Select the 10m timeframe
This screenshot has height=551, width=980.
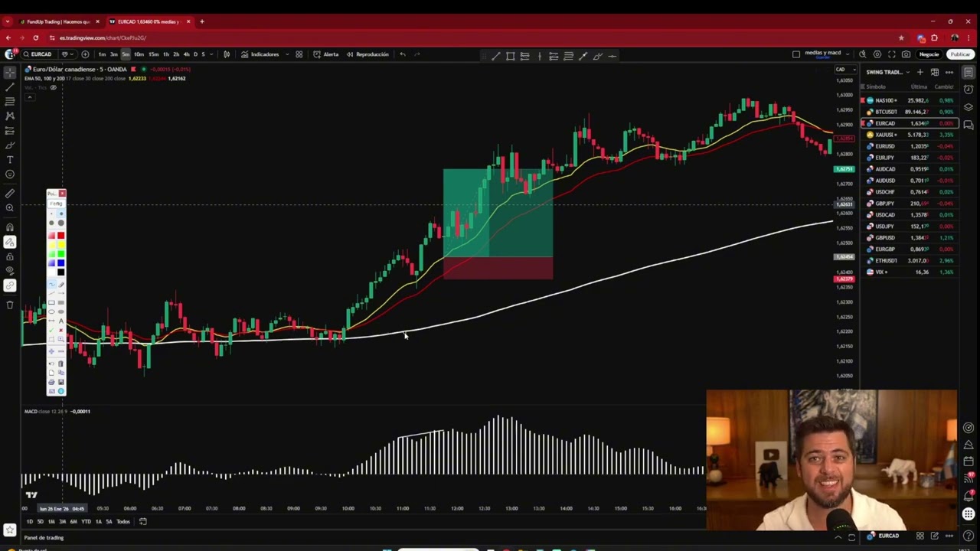coord(139,54)
